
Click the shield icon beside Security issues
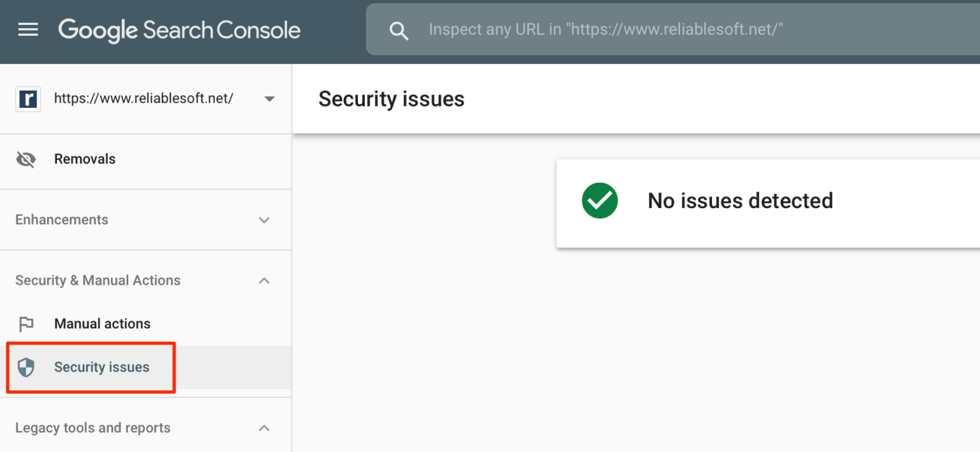tap(26, 367)
